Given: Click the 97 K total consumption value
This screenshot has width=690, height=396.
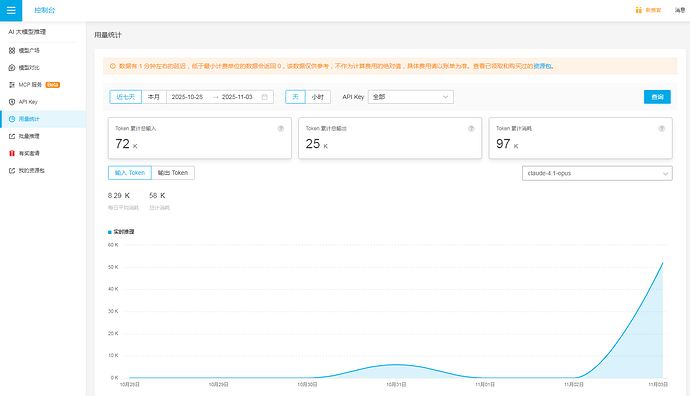Looking at the screenshot, I should 507,144.
